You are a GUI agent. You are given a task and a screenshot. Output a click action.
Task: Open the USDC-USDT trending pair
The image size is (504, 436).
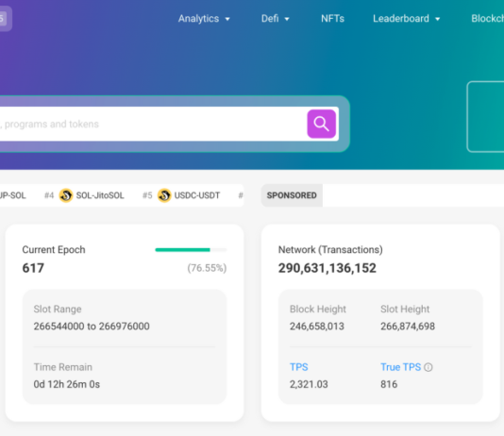pos(197,195)
